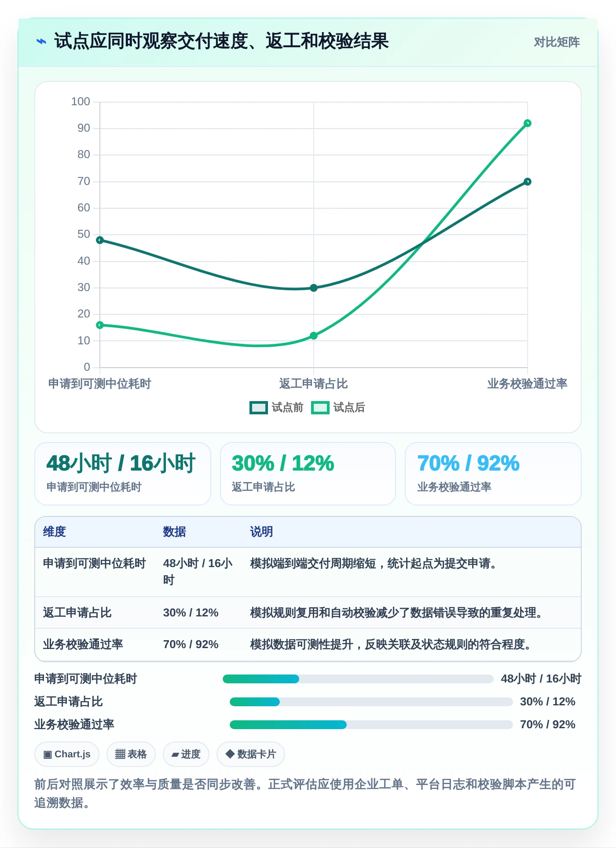The height and width of the screenshot is (848, 616).
Task: Click the 70% / 92% progress value
Action: click(x=548, y=724)
